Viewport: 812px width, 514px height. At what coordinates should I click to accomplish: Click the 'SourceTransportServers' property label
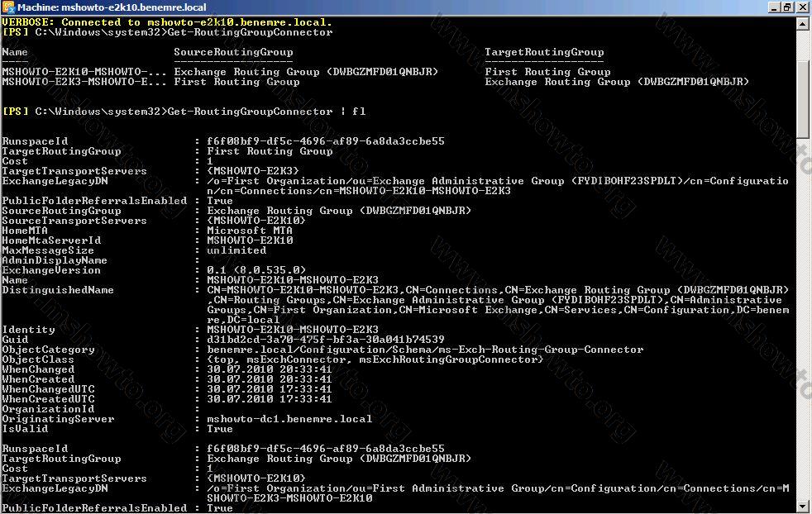(74, 221)
